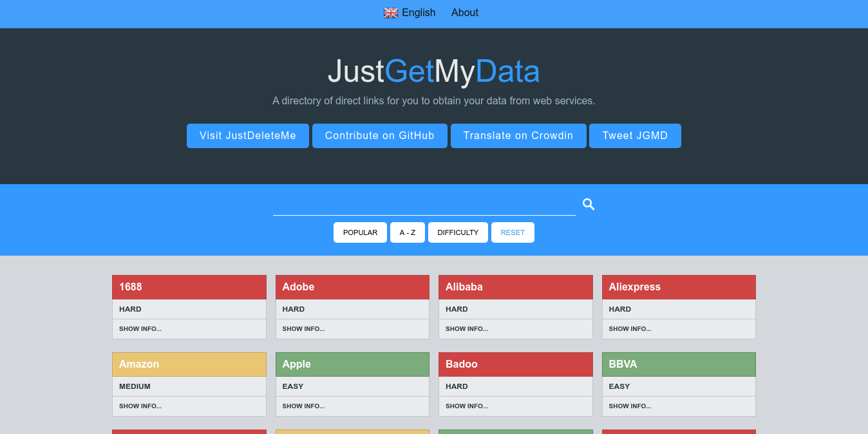The height and width of the screenshot is (434, 868).
Task: Open Contribute on GitHub
Action: [379, 136]
